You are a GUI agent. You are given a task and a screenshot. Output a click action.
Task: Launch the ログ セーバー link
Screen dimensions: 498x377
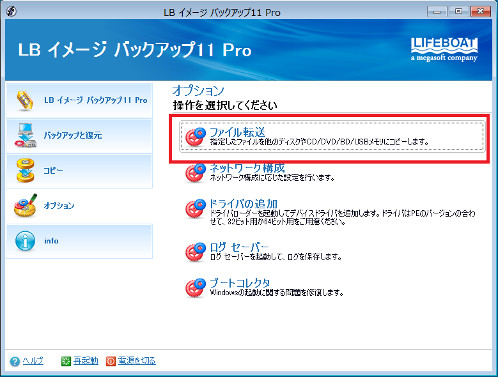[x=239, y=247]
